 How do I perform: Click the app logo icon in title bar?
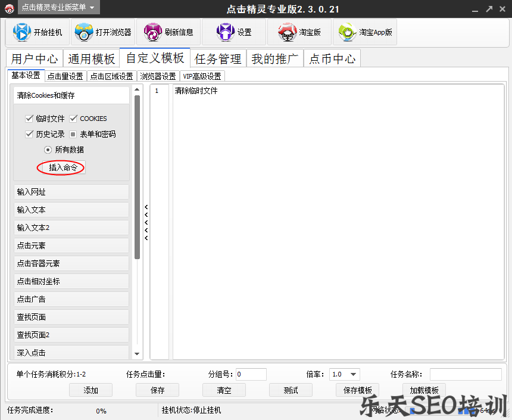point(11,8)
